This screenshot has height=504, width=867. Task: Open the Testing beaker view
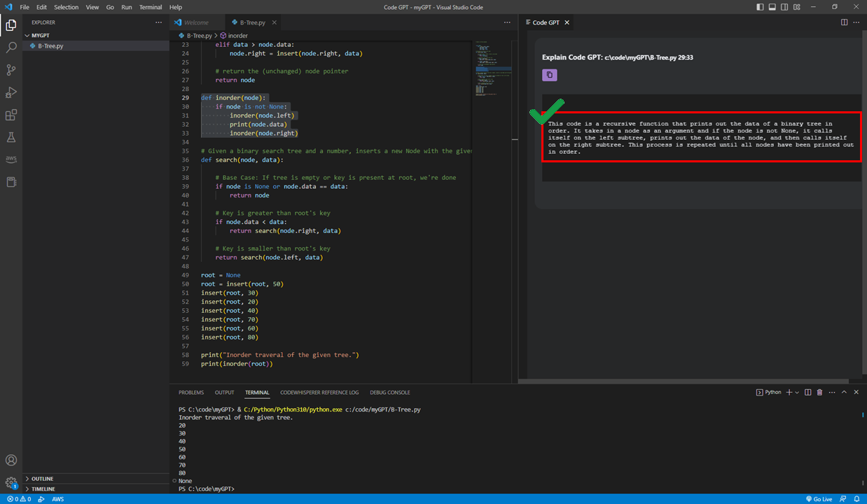click(x=11, y=137)
